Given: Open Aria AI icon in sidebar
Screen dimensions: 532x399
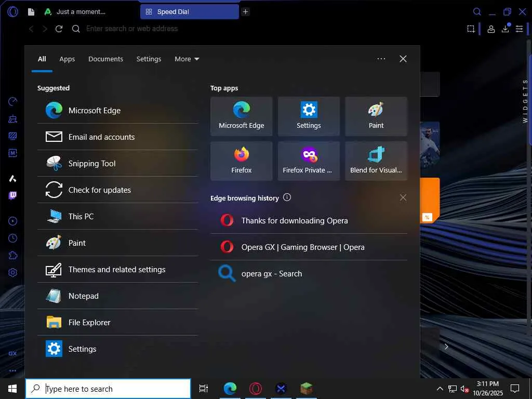Looking at the screenshot, I should (12, 179).
